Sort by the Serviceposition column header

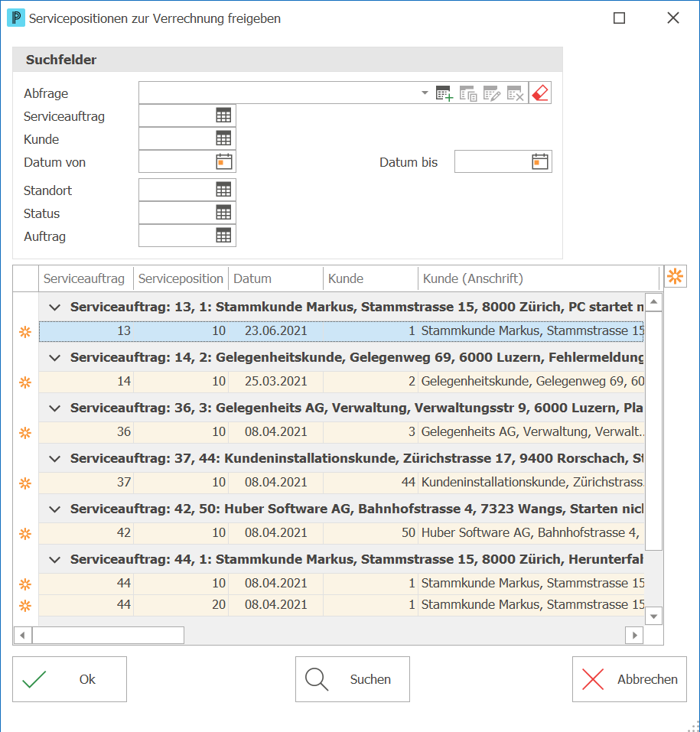(181, 278)
